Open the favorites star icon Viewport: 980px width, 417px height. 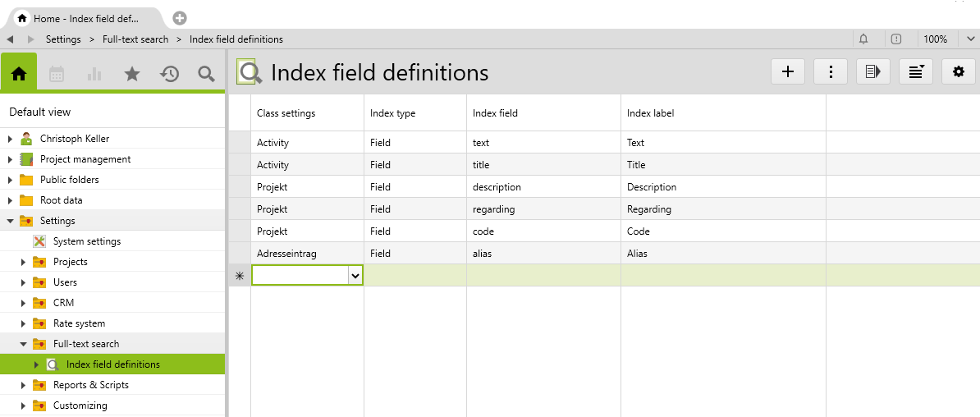[x=132, y=74]
